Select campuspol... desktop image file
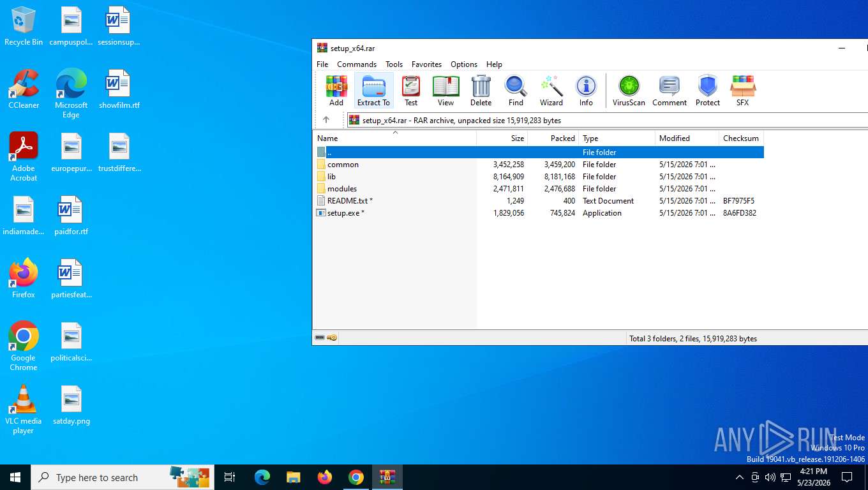This screenshot has width=868, height=490. click(x=71, y=27)
